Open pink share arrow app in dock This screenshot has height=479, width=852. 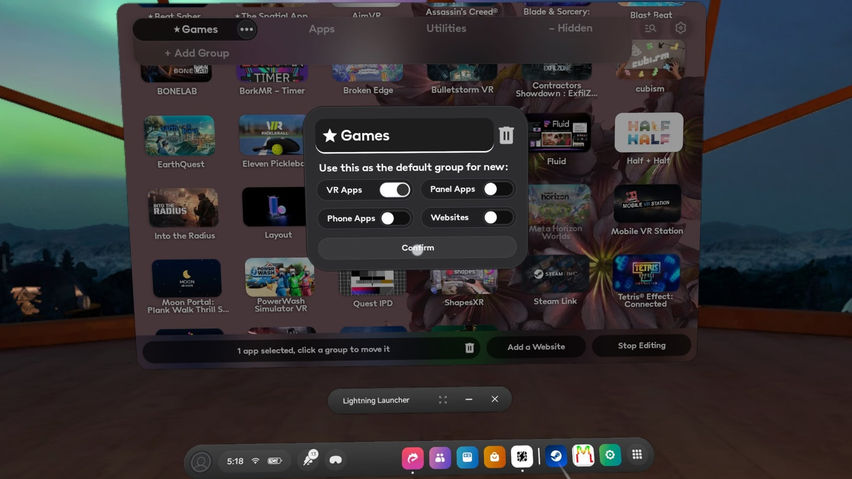click(x=412, y=458)
